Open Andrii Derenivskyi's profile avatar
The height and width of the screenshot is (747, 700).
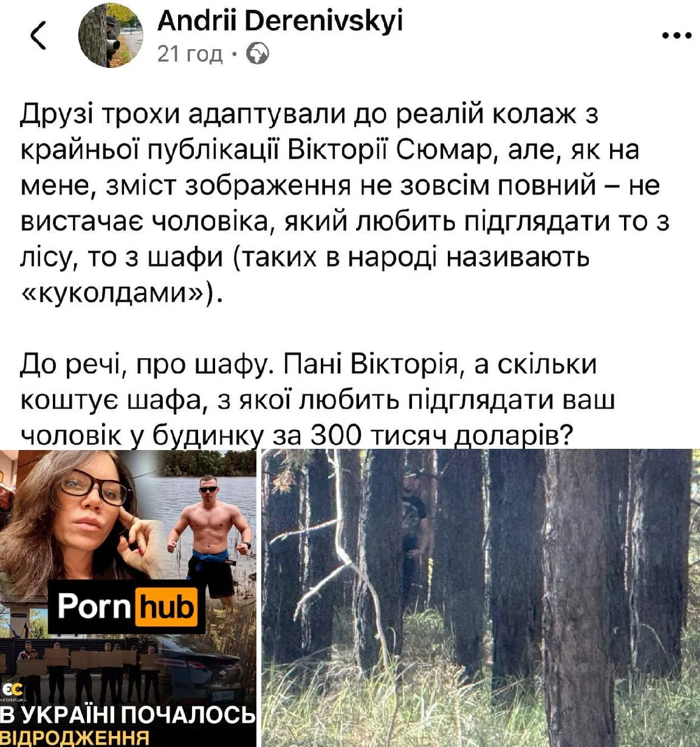pos(111,35)
